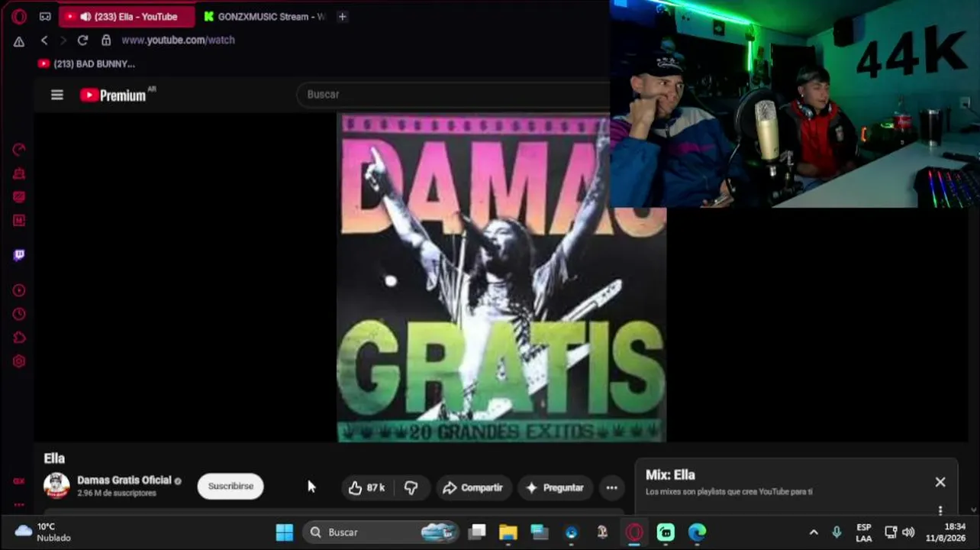Open the Twitch panel in sidebar
Image resolution: width=980 pixels, height=550 pixels.
click(x=19, y=255)
